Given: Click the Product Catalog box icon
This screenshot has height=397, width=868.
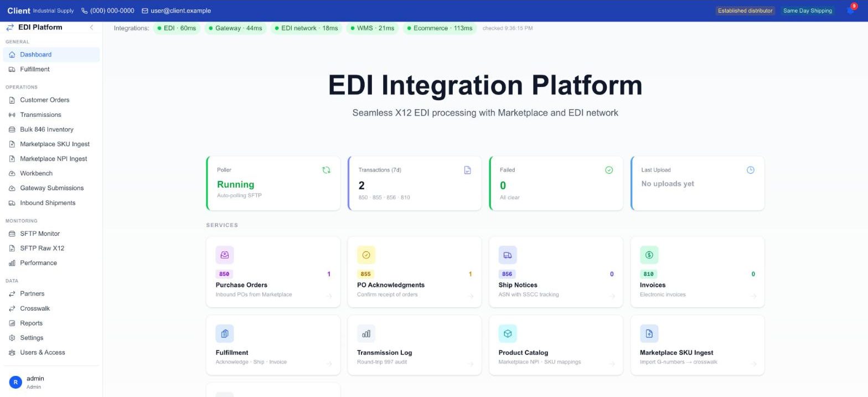Looking at the screenshot, I should (508, 333).
